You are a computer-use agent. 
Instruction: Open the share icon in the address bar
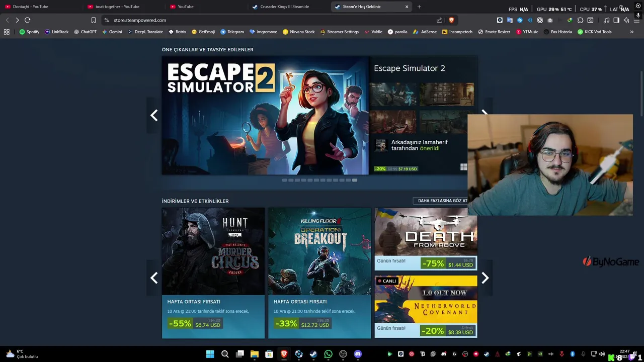(x=439, y=20)
